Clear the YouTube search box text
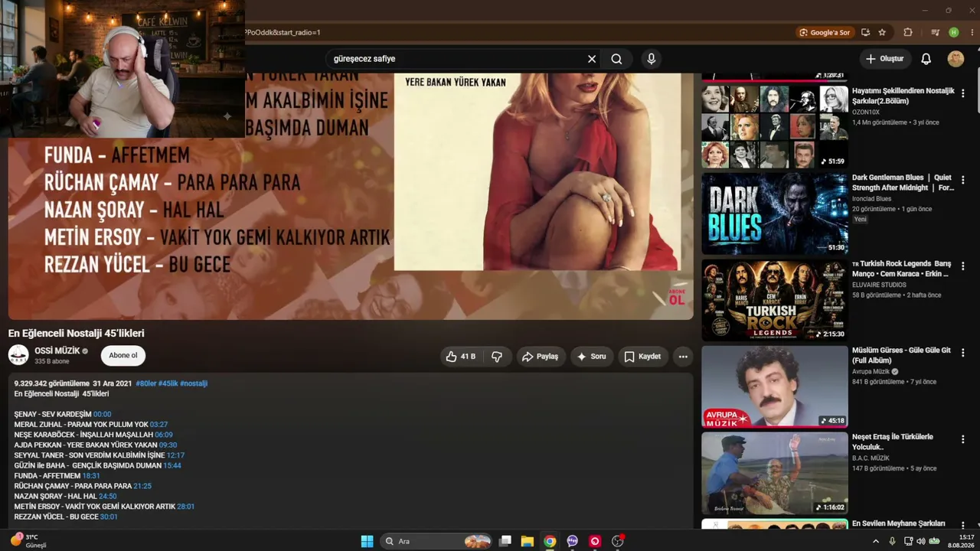 click(x=592, y=59)
